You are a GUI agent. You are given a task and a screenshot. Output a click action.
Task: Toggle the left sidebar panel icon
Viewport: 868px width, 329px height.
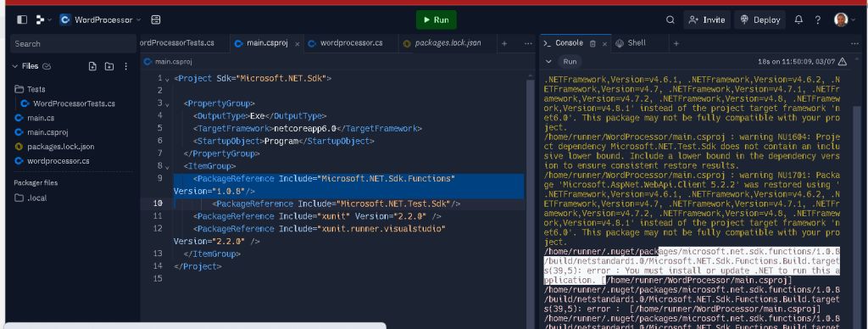pos(22,20)
